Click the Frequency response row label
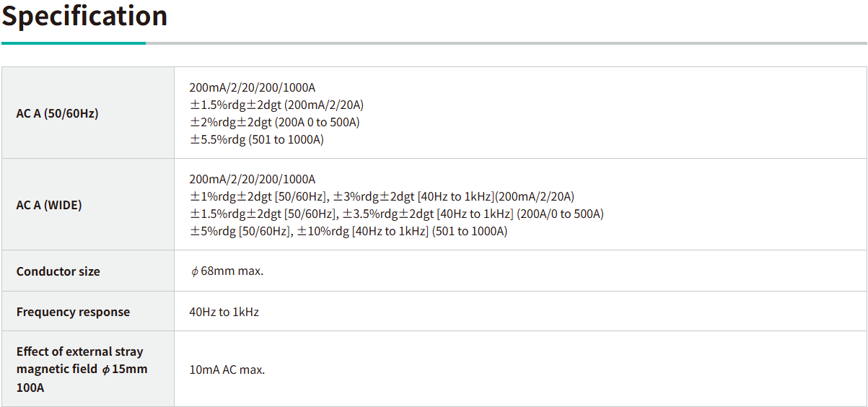 coord(73,312)
